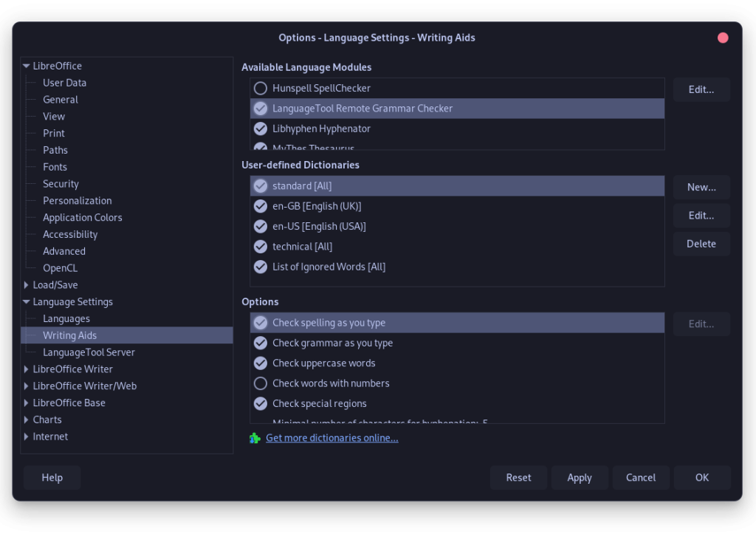Click the puzzle piece extension icon
This screenshot has width=756, height=537.
pyautogui.click(x=255, y=438)
